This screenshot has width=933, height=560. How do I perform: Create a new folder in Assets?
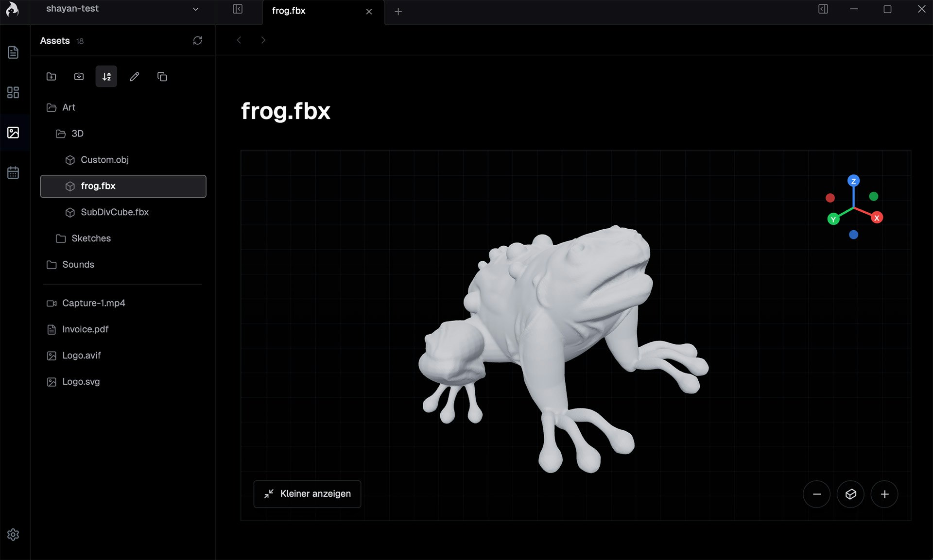[x=51, y=76]
